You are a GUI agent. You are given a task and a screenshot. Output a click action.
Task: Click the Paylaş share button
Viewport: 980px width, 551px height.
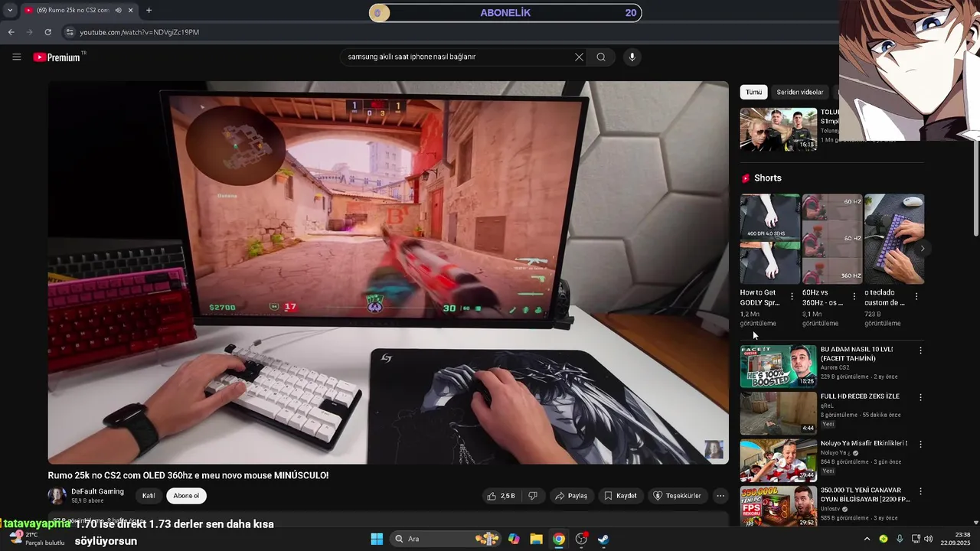[x=571, y=496]
